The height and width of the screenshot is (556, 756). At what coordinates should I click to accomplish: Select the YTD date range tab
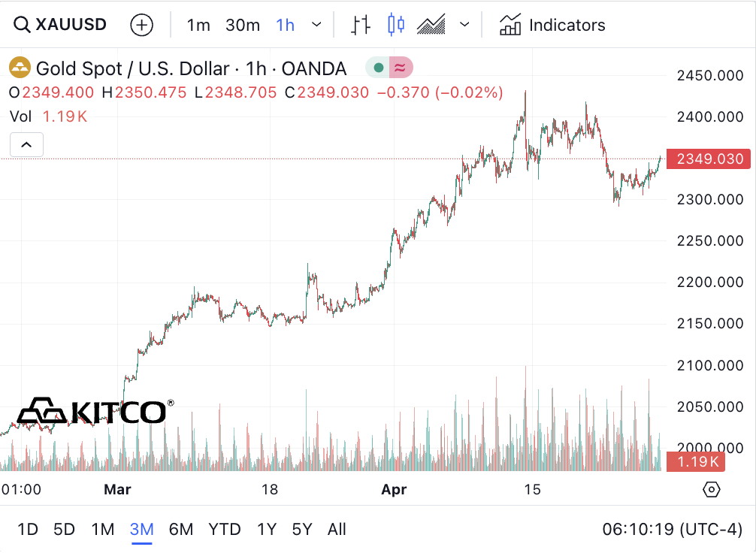tap(225, 529)
